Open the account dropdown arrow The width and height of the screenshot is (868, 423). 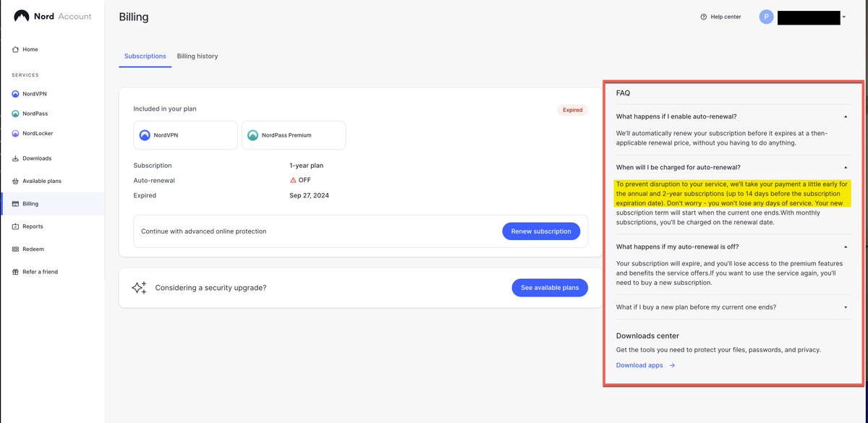pos(844,17)
